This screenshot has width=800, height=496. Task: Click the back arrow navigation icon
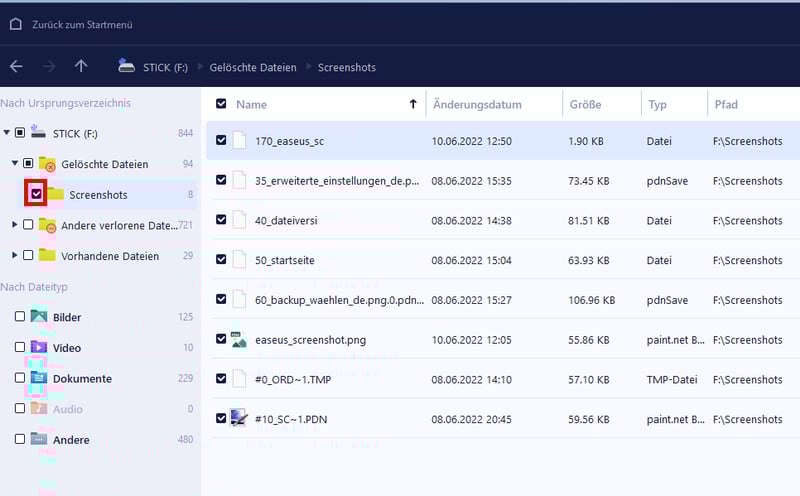16,66
